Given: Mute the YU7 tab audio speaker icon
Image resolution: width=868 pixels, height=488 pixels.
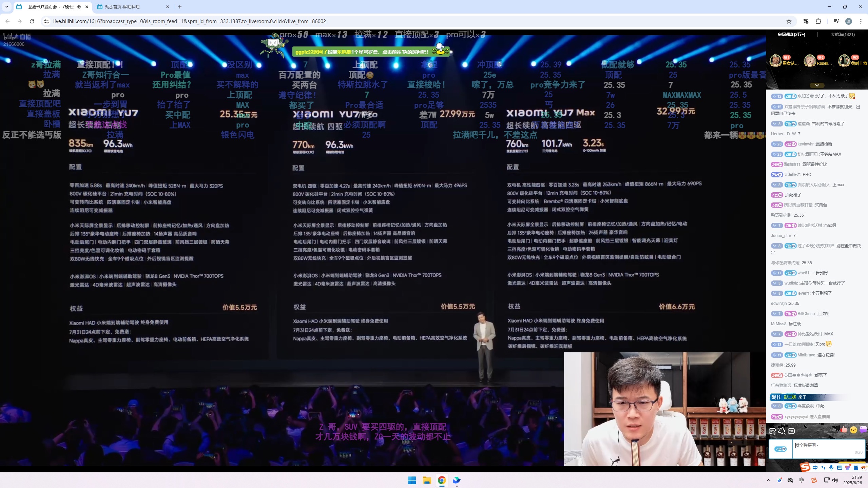Looking at the screenshot, I should [79, 7].
